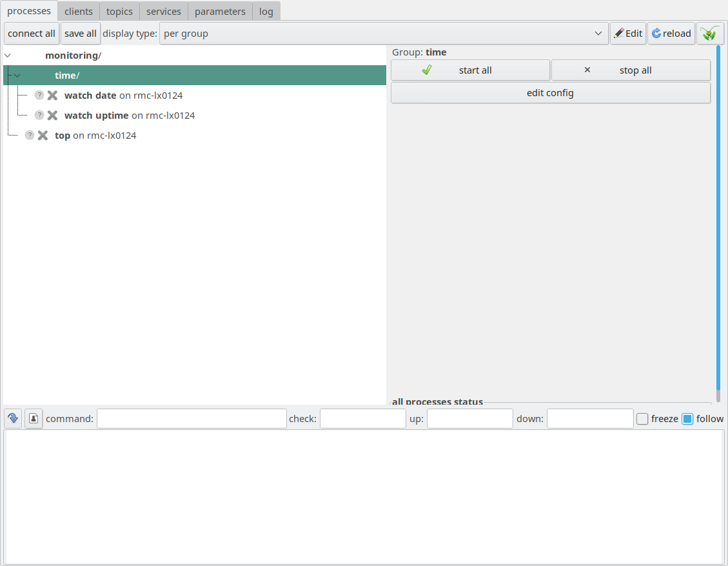Select watch date on rmc-lx0124
Screen dimensions: 728x566
[124, 96]
